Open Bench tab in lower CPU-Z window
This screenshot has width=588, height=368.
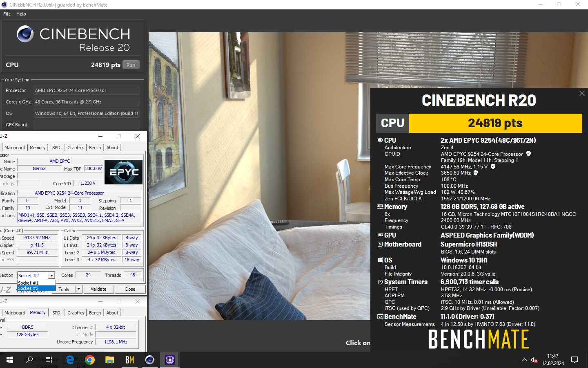click(x=95, y=313)
